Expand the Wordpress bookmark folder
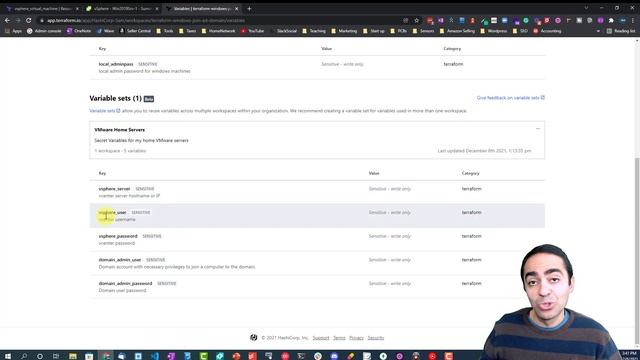The image size is (640, 360). coord(493,31)
